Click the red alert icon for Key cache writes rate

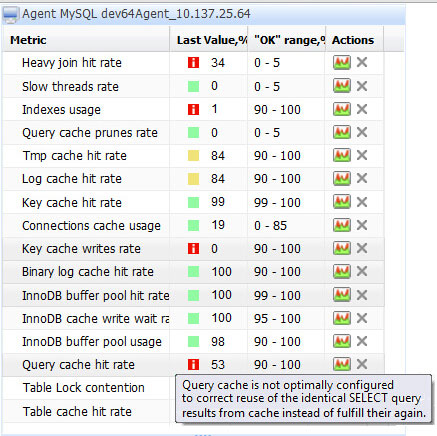[x=193, y=249]
